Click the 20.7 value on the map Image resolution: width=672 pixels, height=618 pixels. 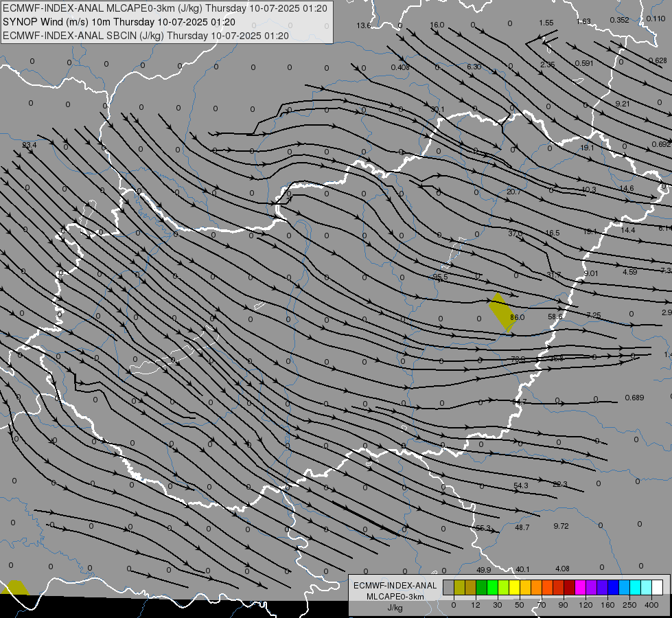click(x=513, y=192)
